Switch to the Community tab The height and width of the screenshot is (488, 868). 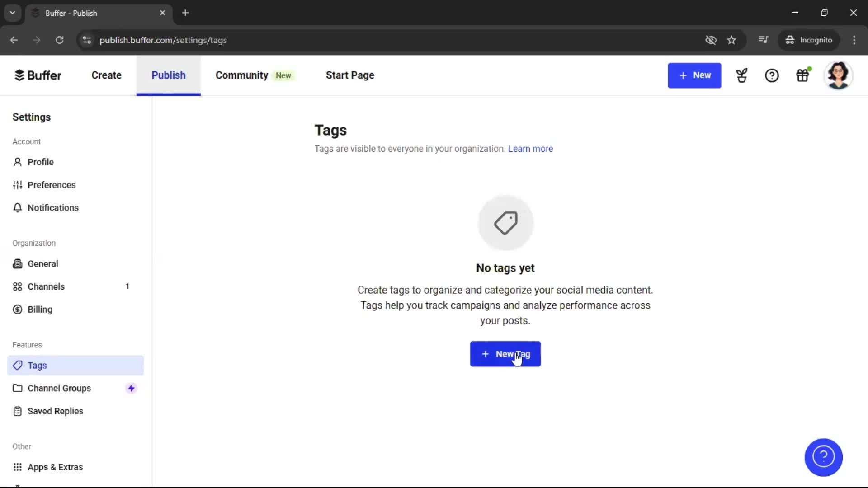241,75
